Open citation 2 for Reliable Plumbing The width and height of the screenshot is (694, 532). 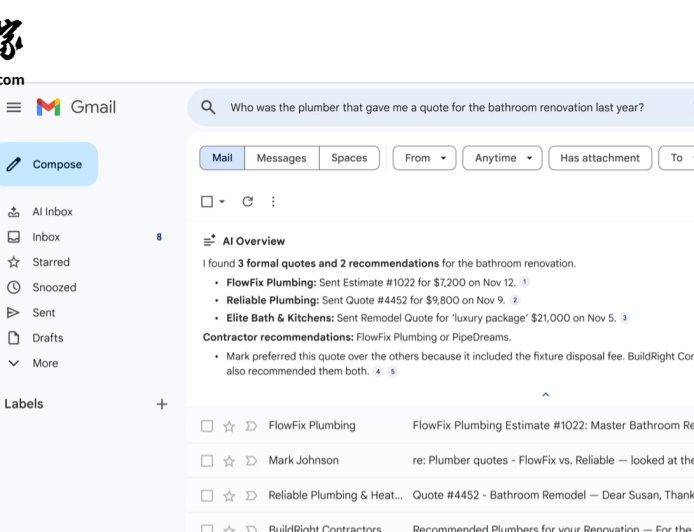(515, 300)
